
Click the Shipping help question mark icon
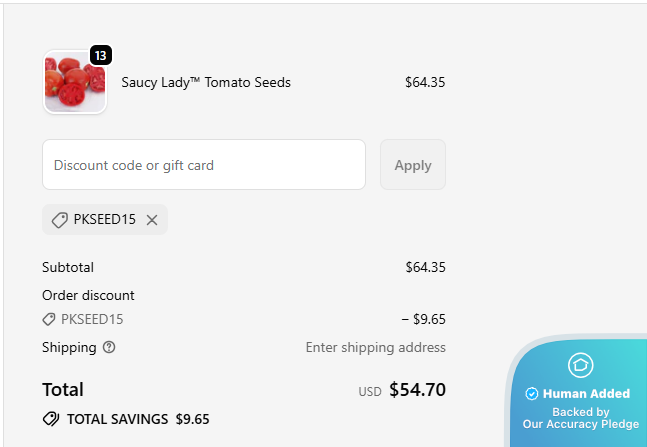[x=109, y=348]
